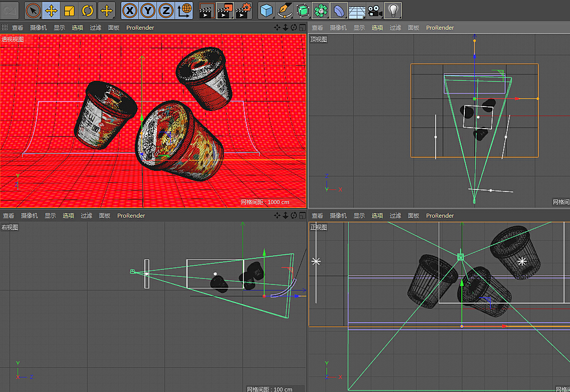This screenshot has height=392, width=570.
Task: Click zoom-view arrow icon in perspective viewport header
Action: coord(285,28)
